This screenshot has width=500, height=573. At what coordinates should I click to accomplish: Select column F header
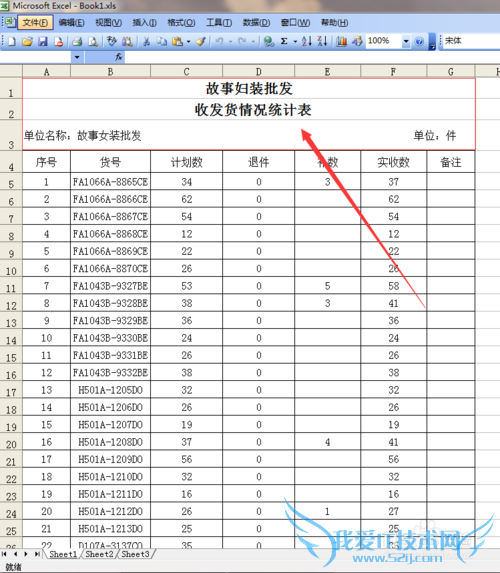pos(393,71)
